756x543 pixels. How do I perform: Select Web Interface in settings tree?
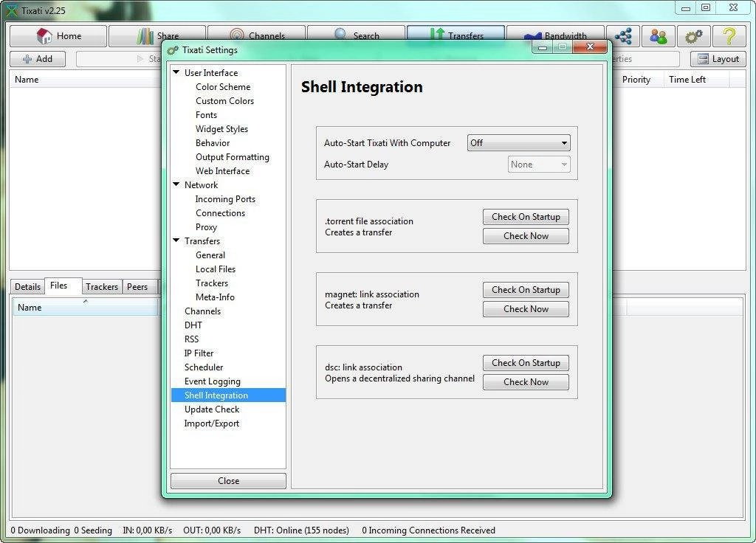coord(223,170)
